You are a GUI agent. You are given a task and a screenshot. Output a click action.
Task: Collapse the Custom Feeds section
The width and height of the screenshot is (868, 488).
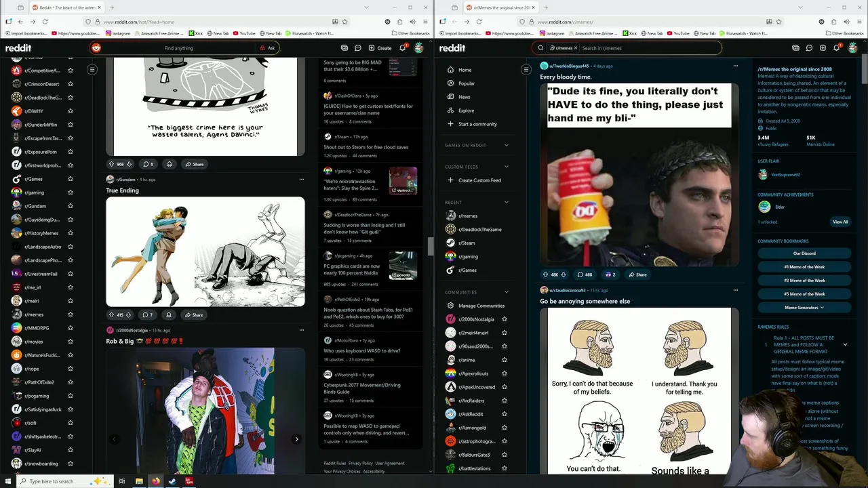(506, 167)
